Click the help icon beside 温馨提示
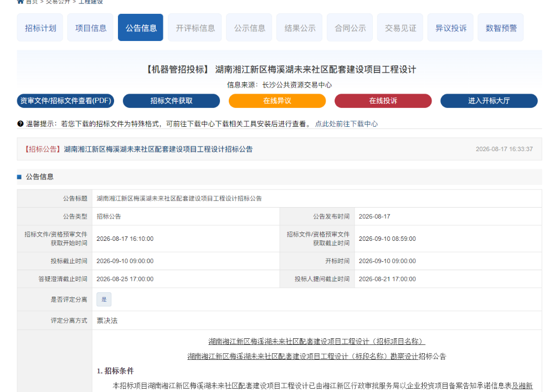The height and width of the screenshot is (392, 560). tap(20, 123)
